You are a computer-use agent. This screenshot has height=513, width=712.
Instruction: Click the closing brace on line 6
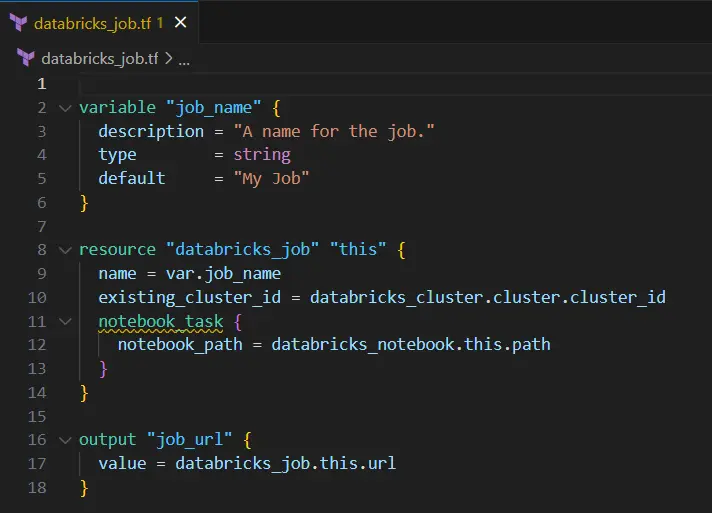tap(84, 203)
